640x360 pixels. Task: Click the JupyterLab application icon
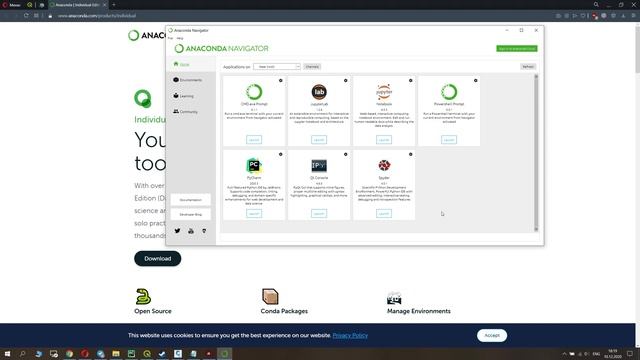319,92
